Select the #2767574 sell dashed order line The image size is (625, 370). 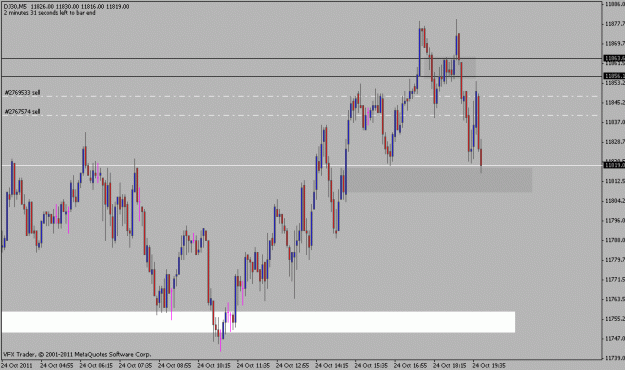click(301, 116)
